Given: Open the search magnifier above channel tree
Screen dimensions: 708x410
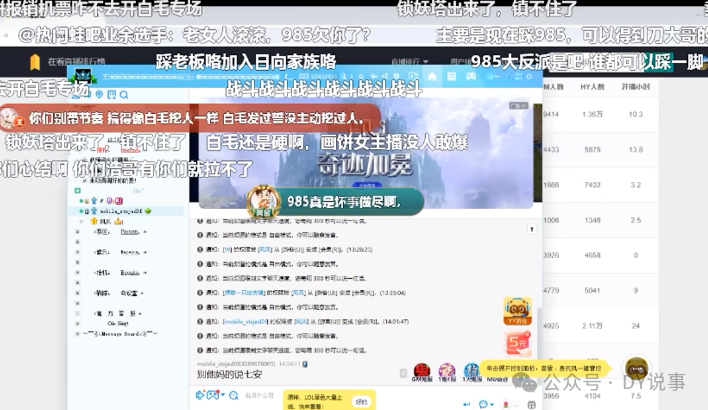Looking at the screenshot, I should point(124,95).
